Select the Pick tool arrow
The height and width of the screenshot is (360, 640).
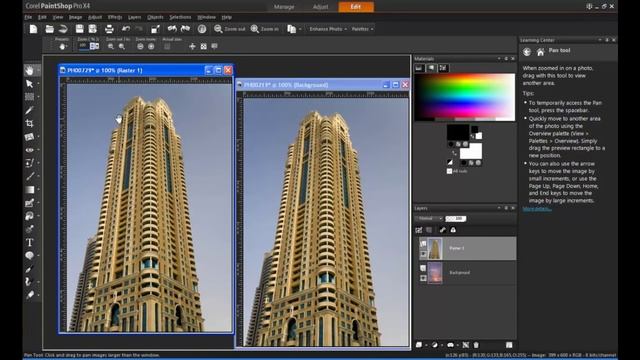pyautogui.click(x=29, y=84)
